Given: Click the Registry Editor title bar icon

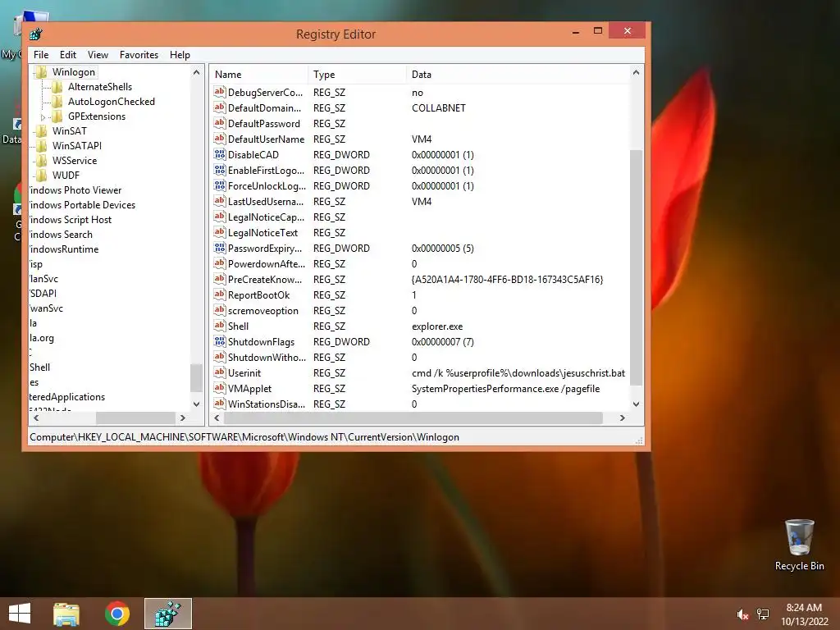Looking at the screenshot, I should pyautogui.click(x=36, y=34).
